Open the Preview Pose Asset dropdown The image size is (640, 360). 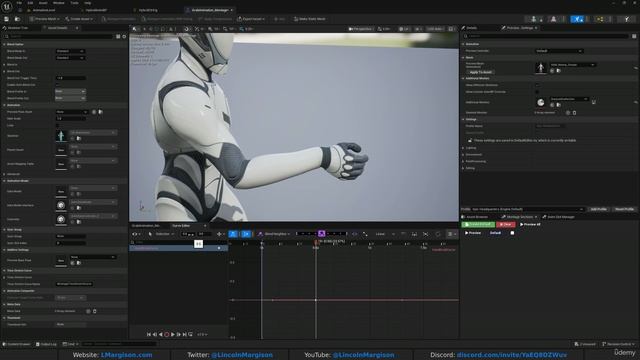(72, 112)
